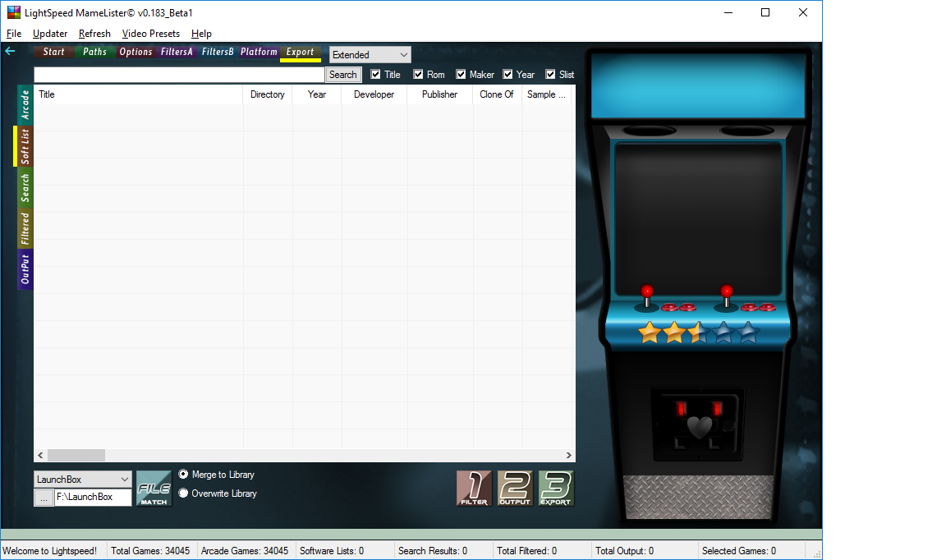Click the back arrow icon
The height and width of the screenshot is (560, 946).
tap(10, 51)
